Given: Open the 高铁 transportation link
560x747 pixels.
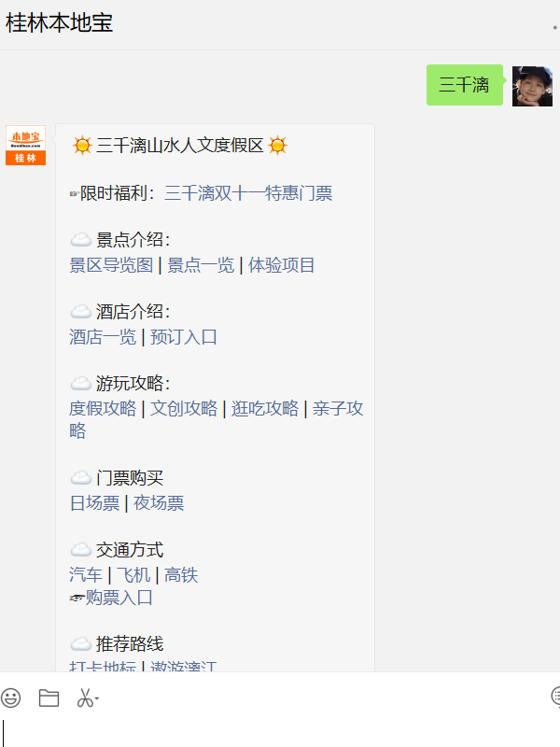Looking at the screenshot, I should pyautogui.click(x=181, y=574).
